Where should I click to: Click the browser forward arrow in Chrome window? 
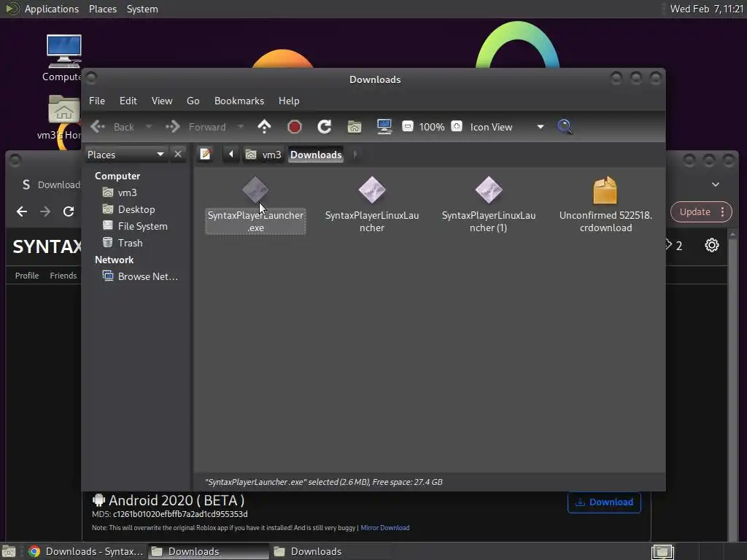tap(45, 211)
